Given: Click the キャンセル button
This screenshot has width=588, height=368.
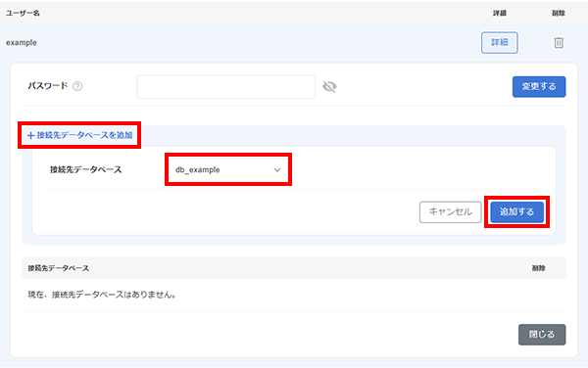Looking at the screenshot, I should (450, 211).
